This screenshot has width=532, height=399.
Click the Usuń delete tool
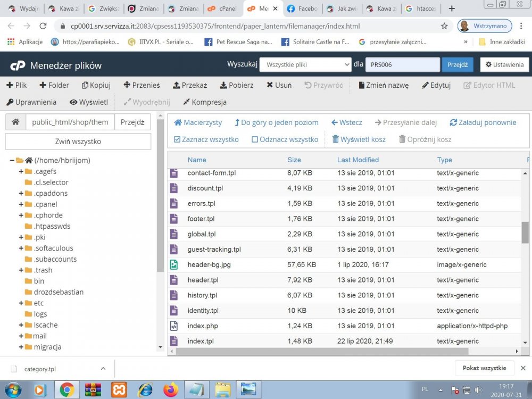tap(279, 85)
